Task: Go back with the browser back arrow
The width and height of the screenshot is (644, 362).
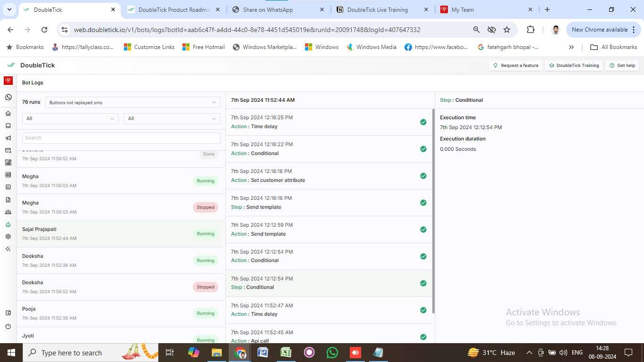Action: [10, 30]
